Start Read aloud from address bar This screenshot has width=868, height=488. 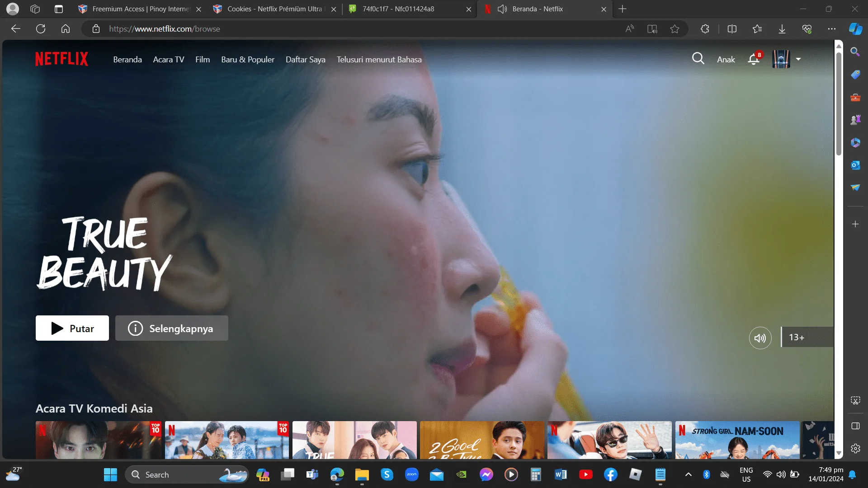(x=630, y=29)
